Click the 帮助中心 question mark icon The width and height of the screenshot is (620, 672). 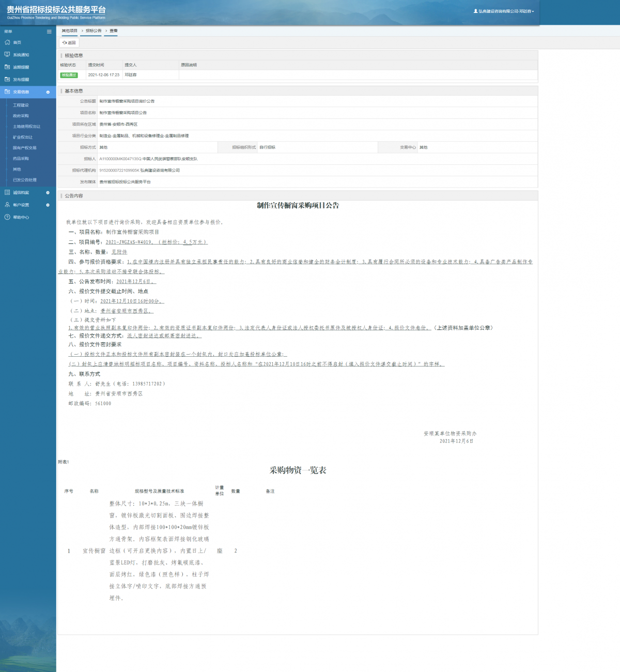pos(7,217)
